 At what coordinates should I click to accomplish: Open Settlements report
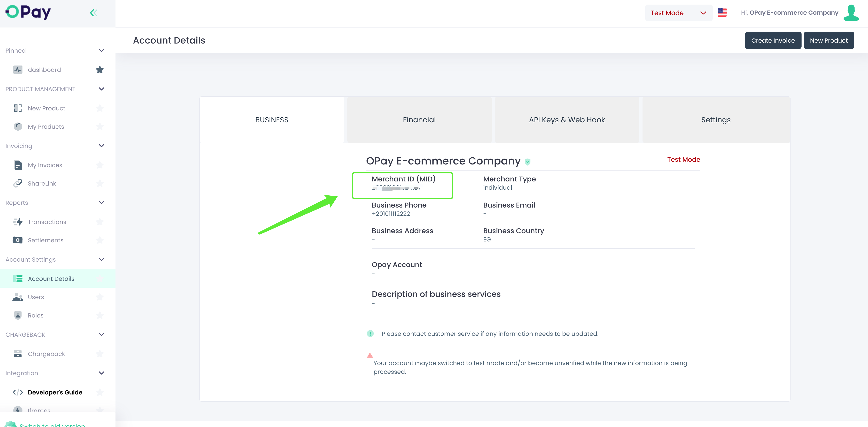tap(46, 240)
